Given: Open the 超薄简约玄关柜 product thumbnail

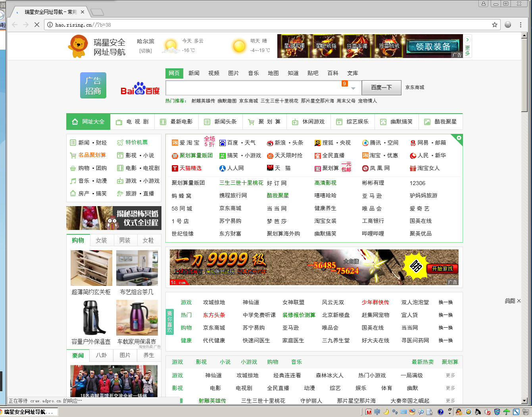Looking at the screenshot, I should (x=91, y=268).
